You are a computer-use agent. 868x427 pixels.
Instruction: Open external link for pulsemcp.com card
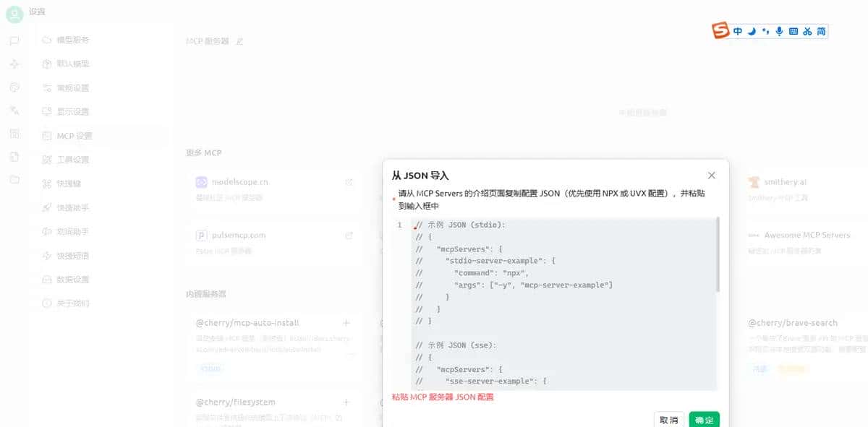(349, 235)
